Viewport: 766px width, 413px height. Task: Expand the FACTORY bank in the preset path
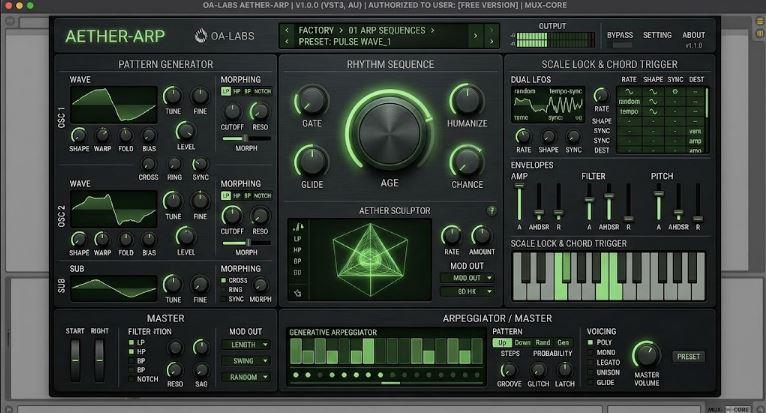coord(341,30)
